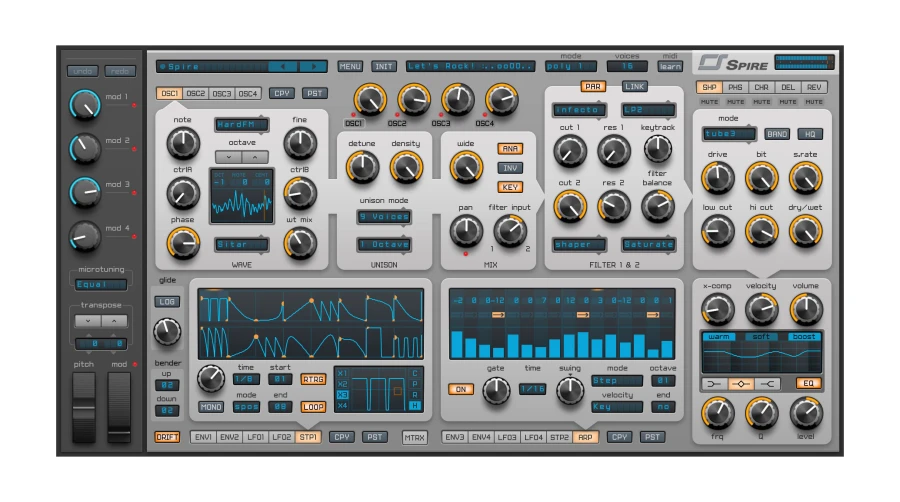Select the peak EQ shape icon

[x=740, y=383]
